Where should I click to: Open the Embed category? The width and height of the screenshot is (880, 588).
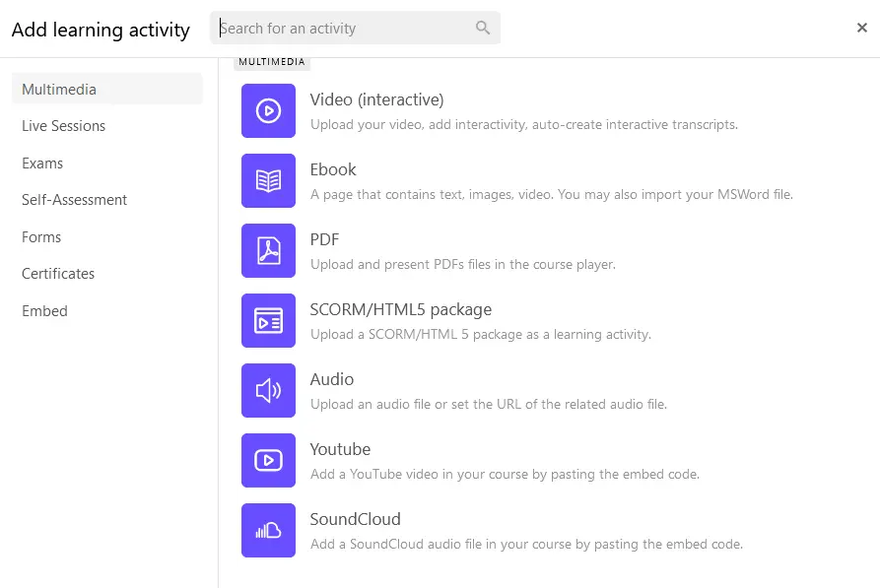44,311
